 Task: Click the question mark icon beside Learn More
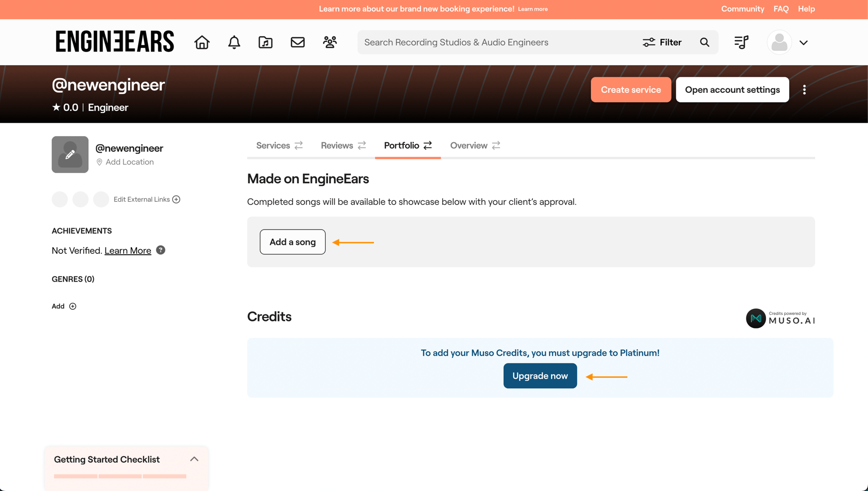coord(160,250)
